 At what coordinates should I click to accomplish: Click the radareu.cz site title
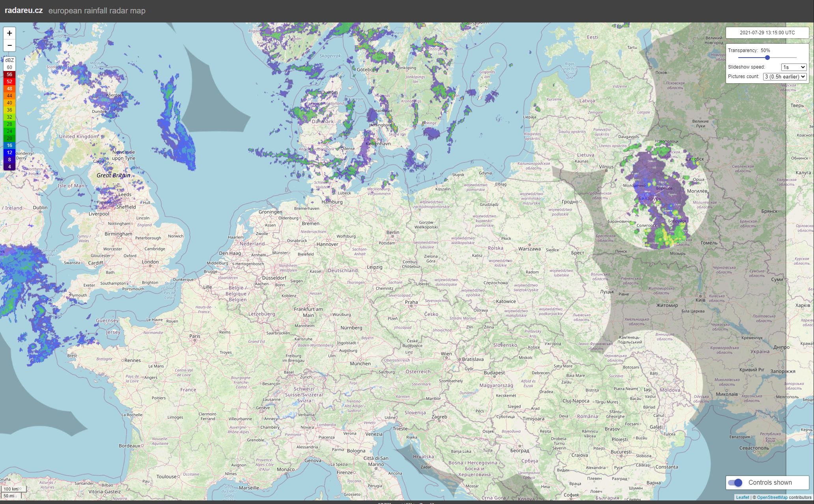click(x=24, y=11)
